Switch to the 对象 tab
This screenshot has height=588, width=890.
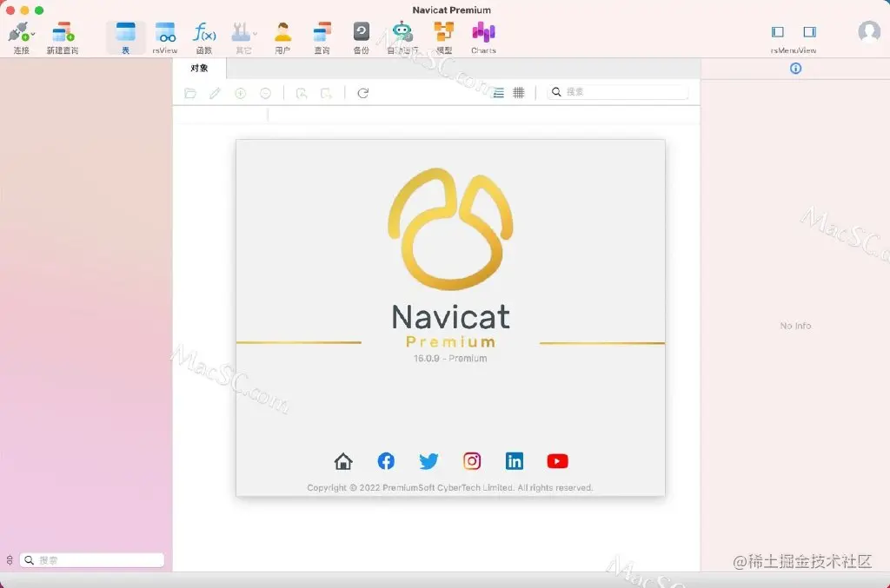[199, 68]
